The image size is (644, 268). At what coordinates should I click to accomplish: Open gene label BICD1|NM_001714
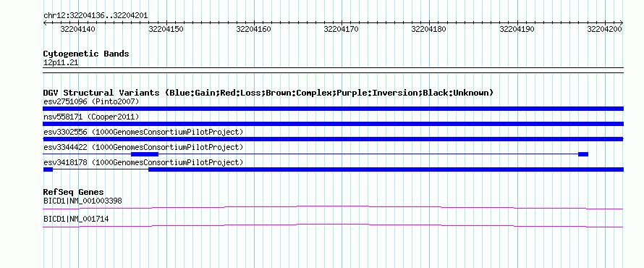point(76,219)
